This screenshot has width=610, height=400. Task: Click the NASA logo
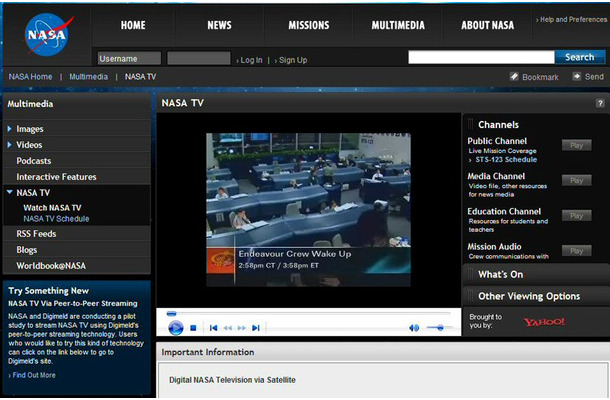[x=46, y=33]
